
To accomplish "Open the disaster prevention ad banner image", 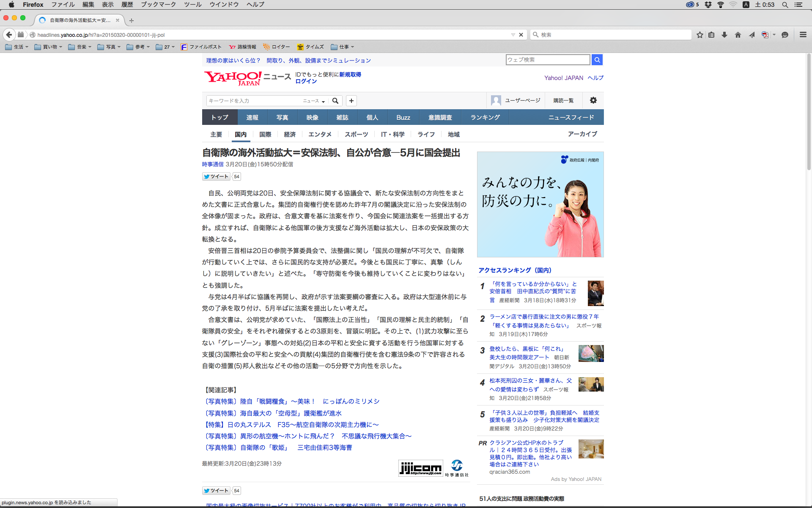I will point(540,204).
